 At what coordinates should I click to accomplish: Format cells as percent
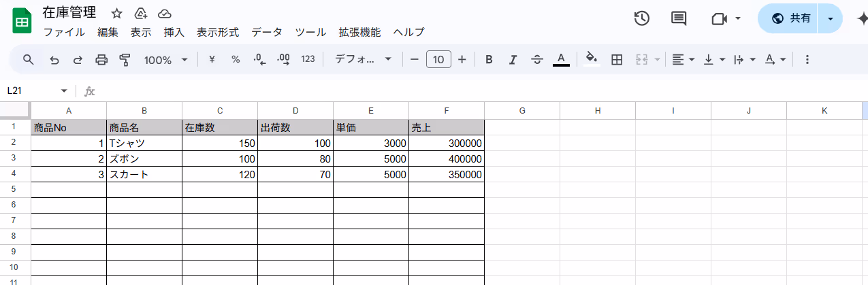click(236, 59)
